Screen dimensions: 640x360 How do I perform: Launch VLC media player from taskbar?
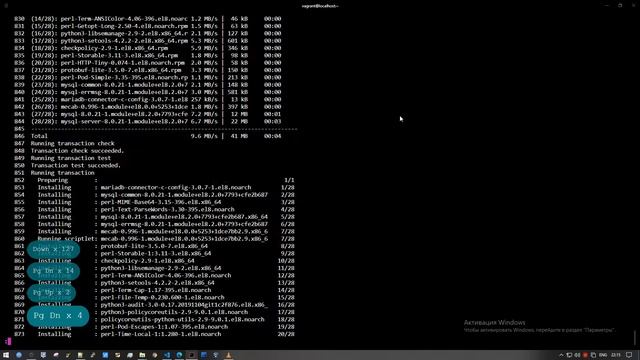[x=229, y=355]
